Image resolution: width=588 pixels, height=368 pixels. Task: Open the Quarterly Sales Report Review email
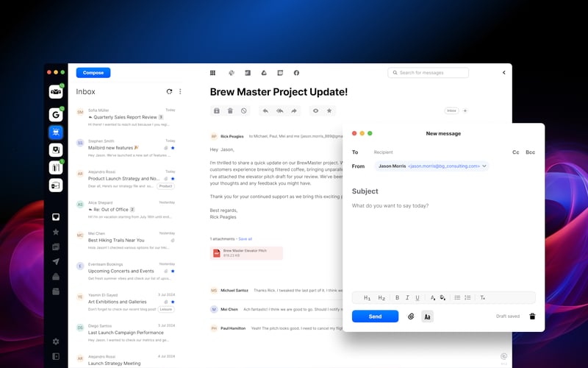(126, 117)
